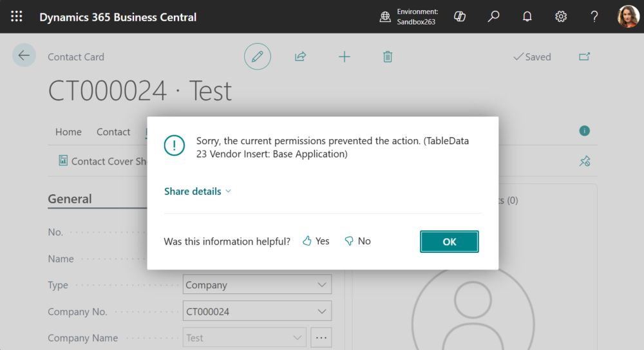This screenshot has height=350, width=644.
Task: Click the contact picture placeholder
Action: (x=473, y=308)
